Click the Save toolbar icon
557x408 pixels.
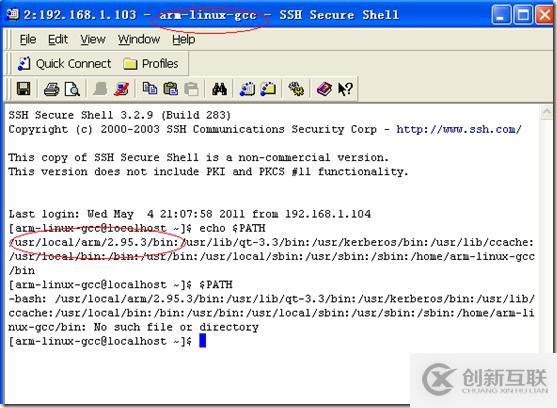pos(24,89)
